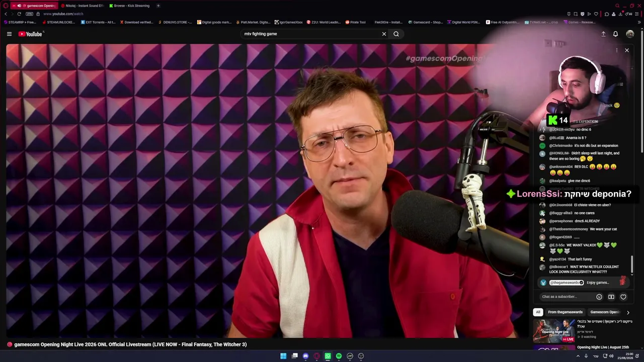Click the address bar URL youtube.com/watch
Image resolution: width=644 pixels, height=362 pixels.
point(63,14)
